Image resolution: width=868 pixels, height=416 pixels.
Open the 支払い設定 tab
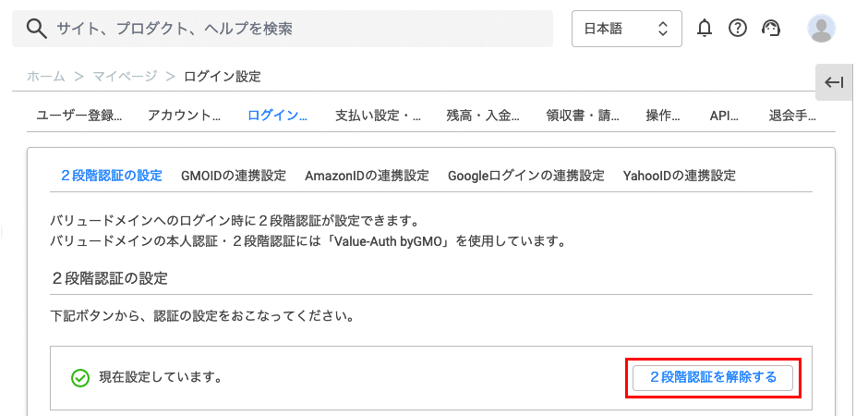378,116
